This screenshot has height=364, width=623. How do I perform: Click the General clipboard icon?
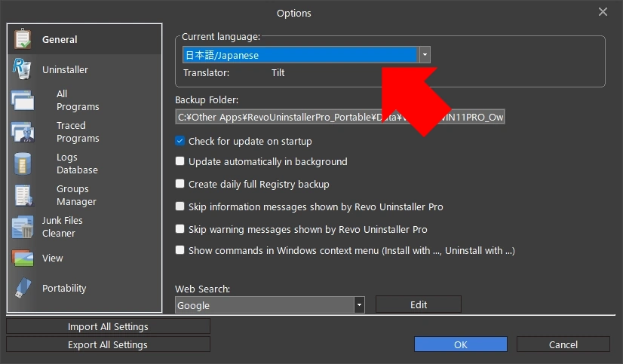click(x=23, y=39)
